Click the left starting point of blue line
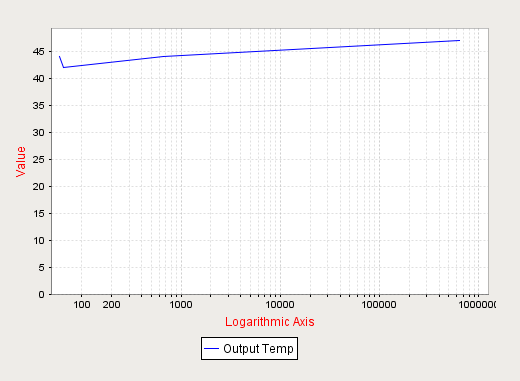The image size is (520, 381). [59, 56]
